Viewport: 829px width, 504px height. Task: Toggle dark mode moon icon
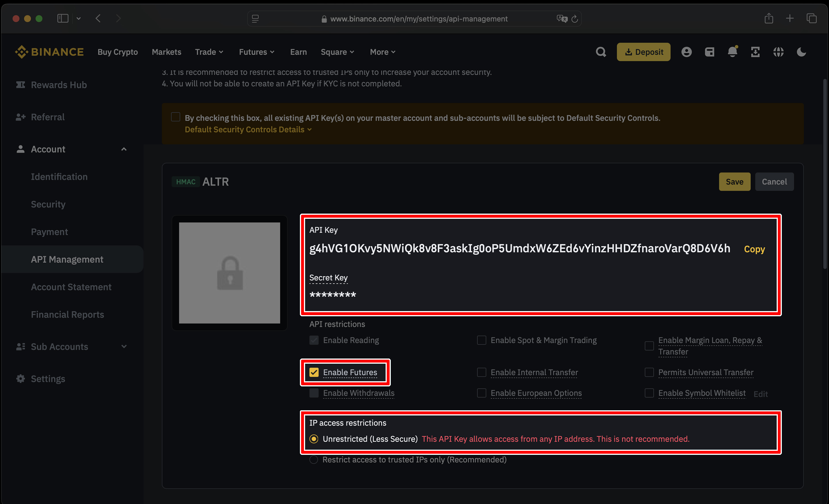[x=801, y=52]
